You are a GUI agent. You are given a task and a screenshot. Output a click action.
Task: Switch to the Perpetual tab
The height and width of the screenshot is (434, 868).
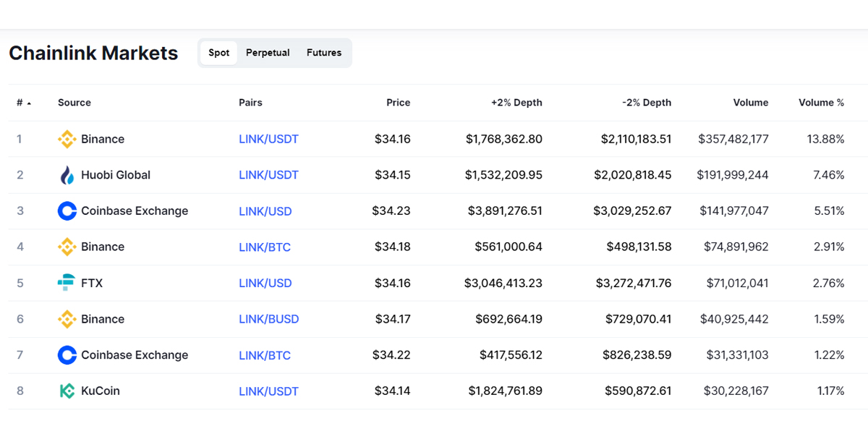coord(268,53)
